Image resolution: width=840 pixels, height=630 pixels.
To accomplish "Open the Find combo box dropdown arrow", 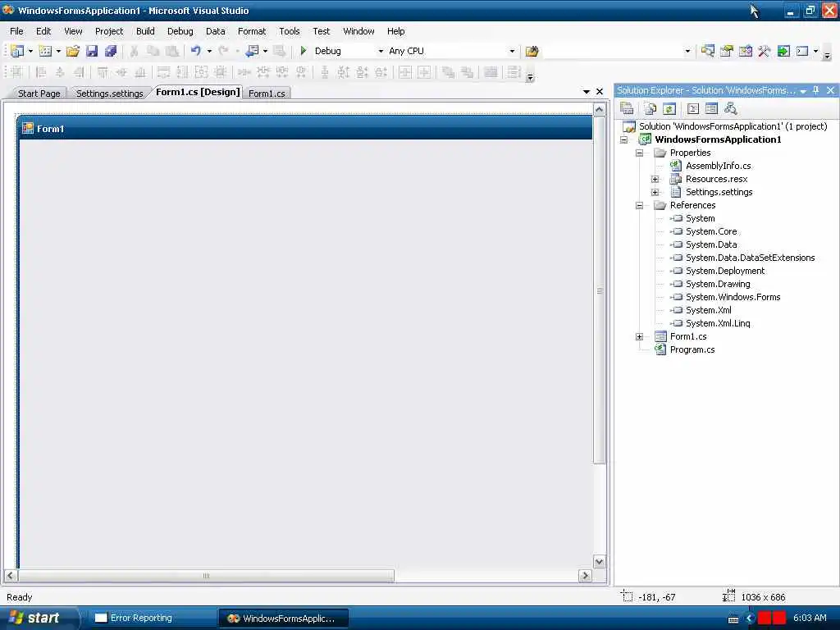I will [x=687, y=51].
